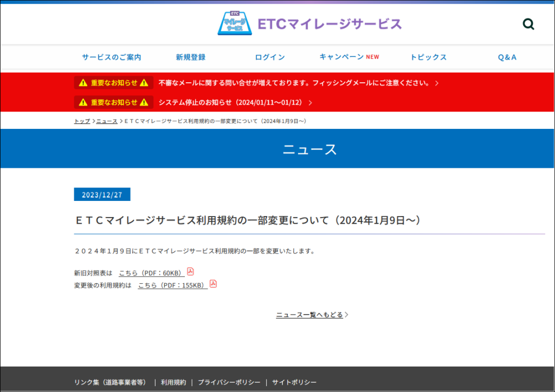Screen dimensions: 555x392
Task: Open リンク集（道路事業者等） in the footer
Action: point(112,382)
